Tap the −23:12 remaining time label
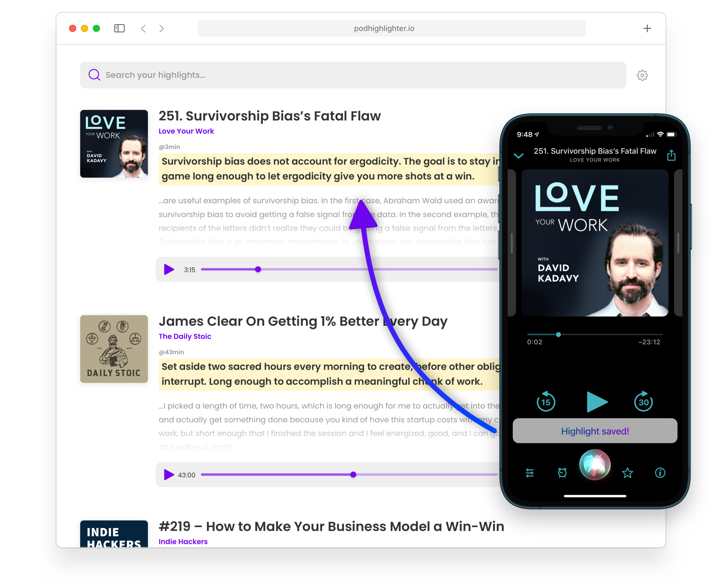721x588 pixels. click(x=649, y=342)
